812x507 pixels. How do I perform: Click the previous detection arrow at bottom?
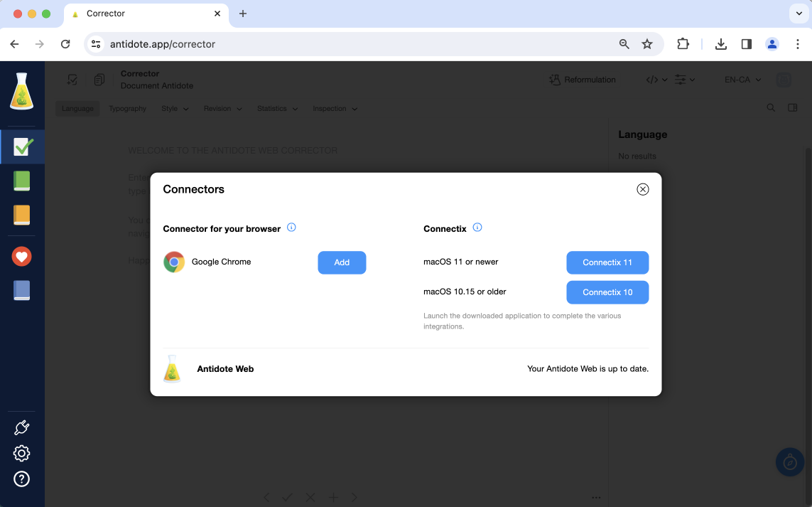266,497
